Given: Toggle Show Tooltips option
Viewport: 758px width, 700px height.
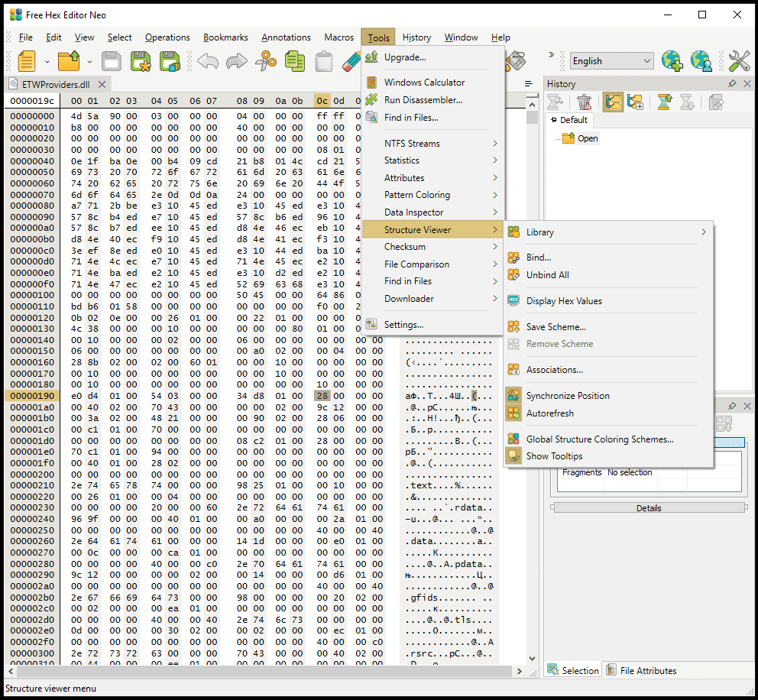Looking at the screenshot, I should pos(554,456).
